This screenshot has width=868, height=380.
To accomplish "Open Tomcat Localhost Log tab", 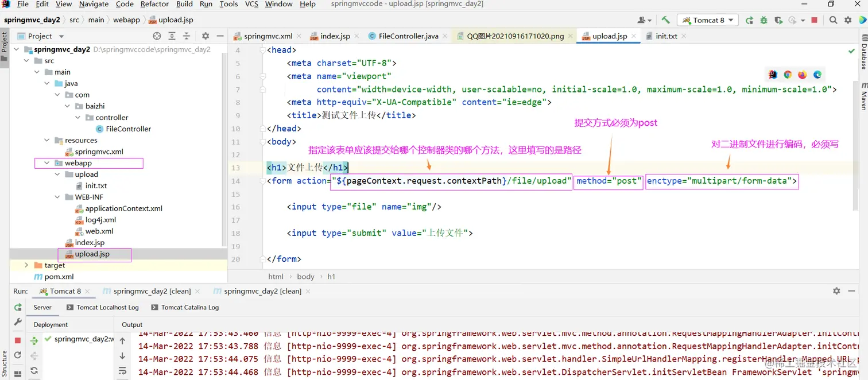I will 103,307.
